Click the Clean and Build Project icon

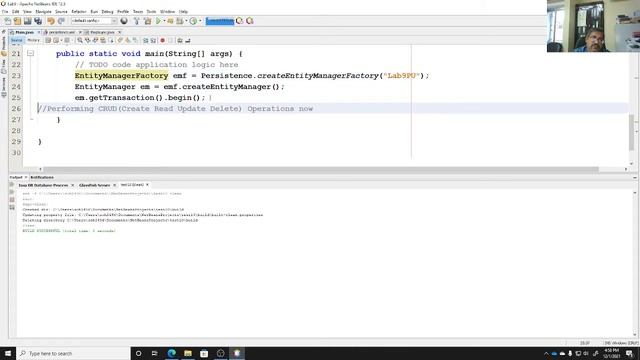(147, 21)
